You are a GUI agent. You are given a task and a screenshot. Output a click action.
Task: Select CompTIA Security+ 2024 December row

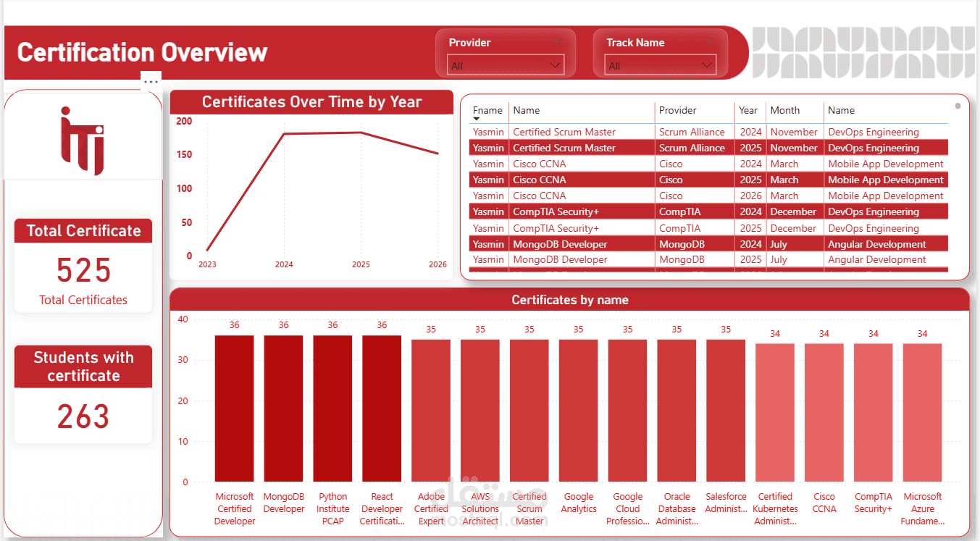pos(708,211)
